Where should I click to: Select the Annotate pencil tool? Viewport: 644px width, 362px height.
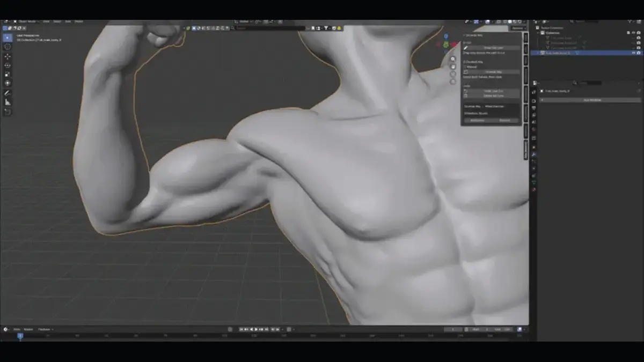(x=8, y=93)
